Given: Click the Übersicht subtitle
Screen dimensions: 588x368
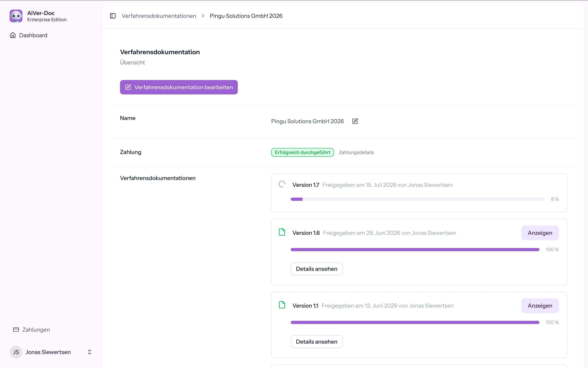Looking at the screenshot, I should pos(132,63).
